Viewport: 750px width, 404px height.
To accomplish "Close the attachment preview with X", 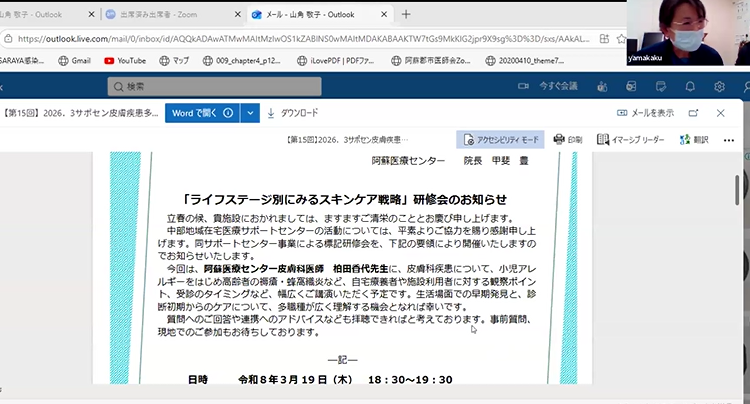I will click(x=720, y=113).
